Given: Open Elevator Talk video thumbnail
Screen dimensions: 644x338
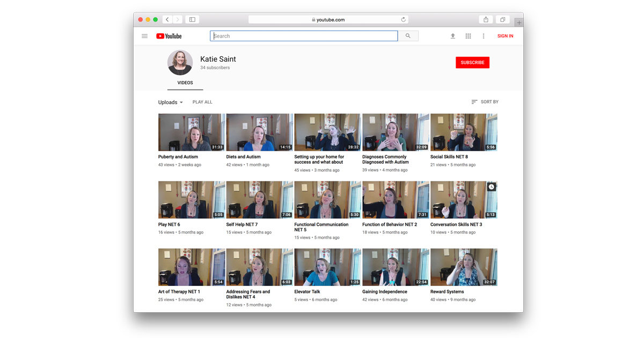Looking at the screenshot, I should tap(327, 267).
